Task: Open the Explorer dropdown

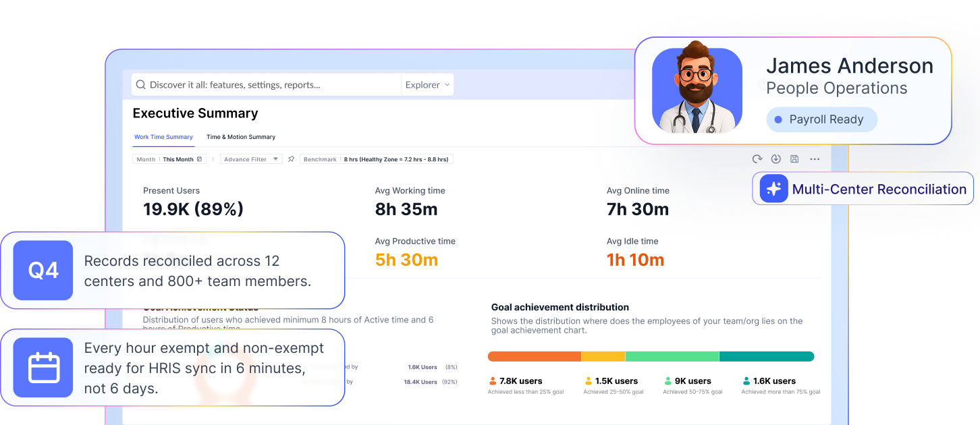Action: pos(427,85)
